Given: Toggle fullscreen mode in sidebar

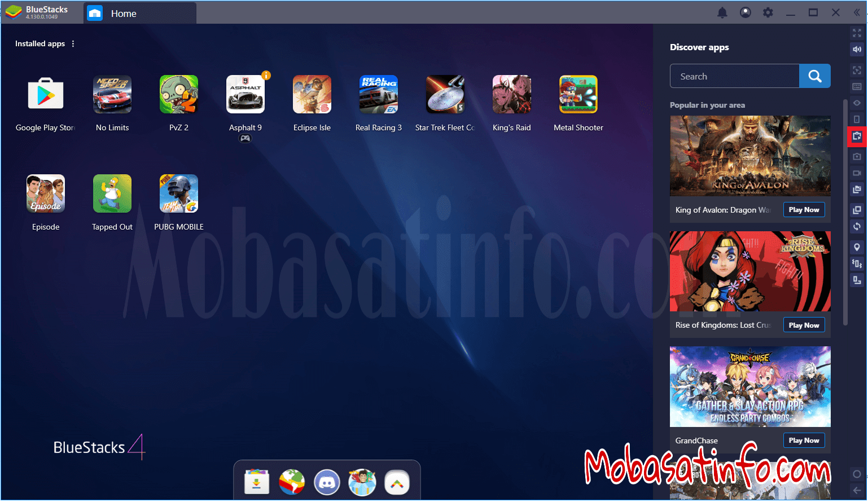Looking at the screenshot, I should [x=857, y=33].
